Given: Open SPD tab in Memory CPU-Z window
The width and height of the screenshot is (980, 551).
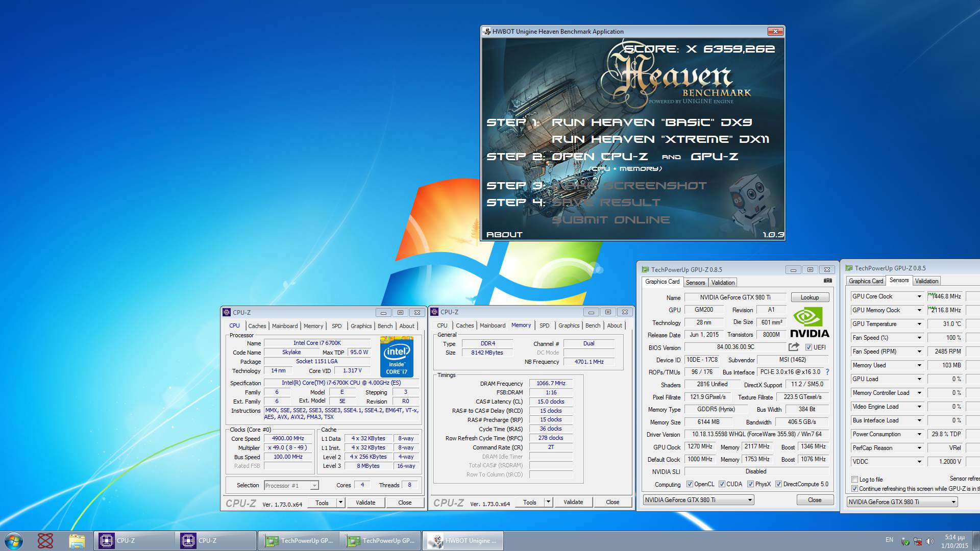Looking at the screenshot, I should click(x=545, y=325).
